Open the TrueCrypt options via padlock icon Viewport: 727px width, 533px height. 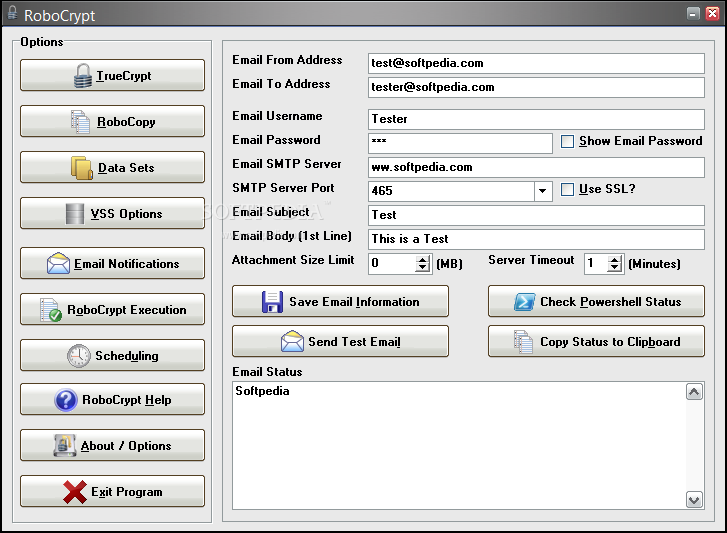(x=83, y=76)
